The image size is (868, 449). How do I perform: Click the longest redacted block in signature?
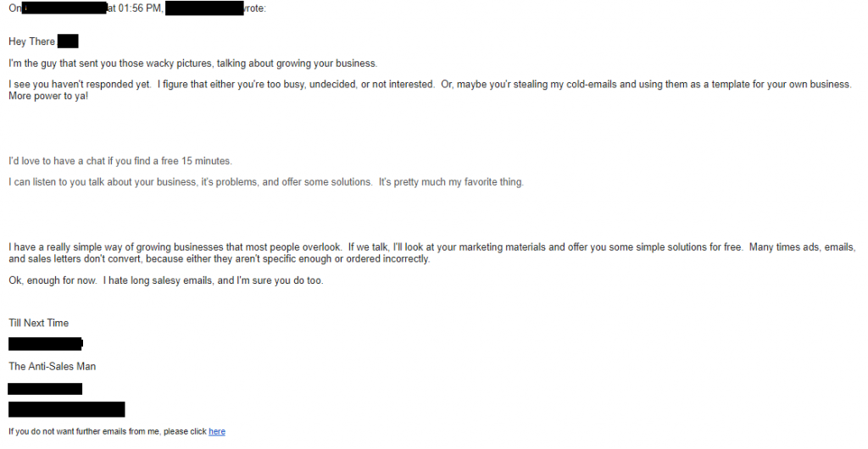(66, 410)
